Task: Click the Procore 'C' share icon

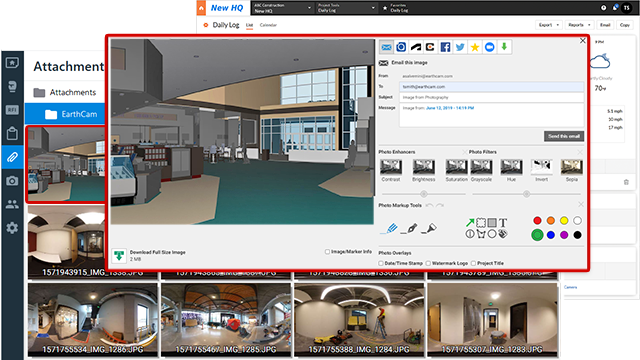Action: pos(430,47)
